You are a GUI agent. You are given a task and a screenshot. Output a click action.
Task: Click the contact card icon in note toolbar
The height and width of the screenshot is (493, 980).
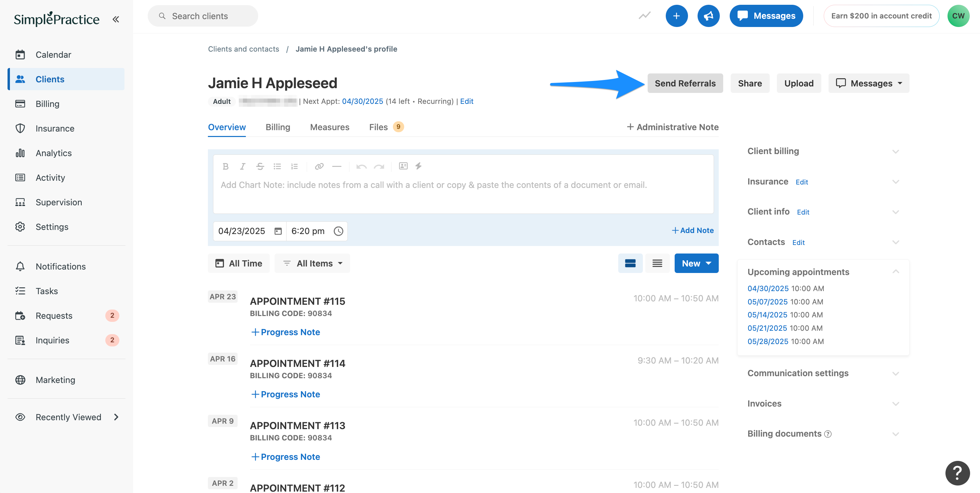pos(403,166)
